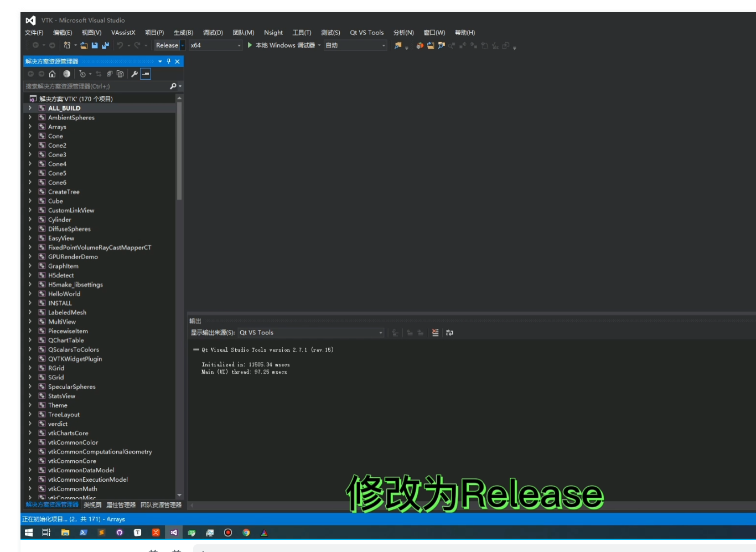756x552 pixels.
Task: Switch to the 类视图 tab
Action: 92,505
